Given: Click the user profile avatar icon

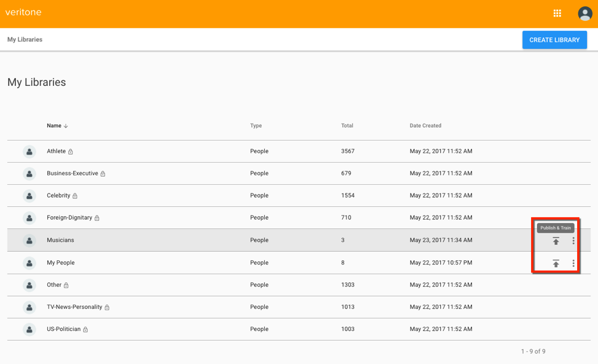Looking at the screenshot, I should tap(584, 13).
